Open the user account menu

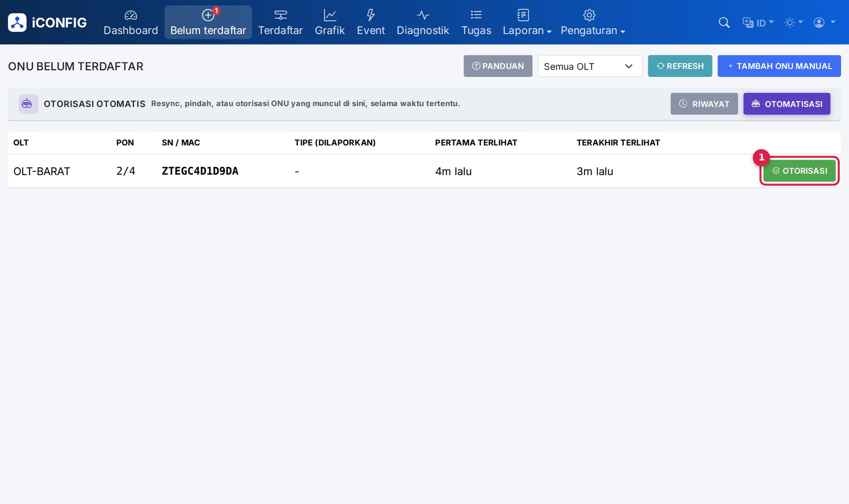click(x=824, y=23)
